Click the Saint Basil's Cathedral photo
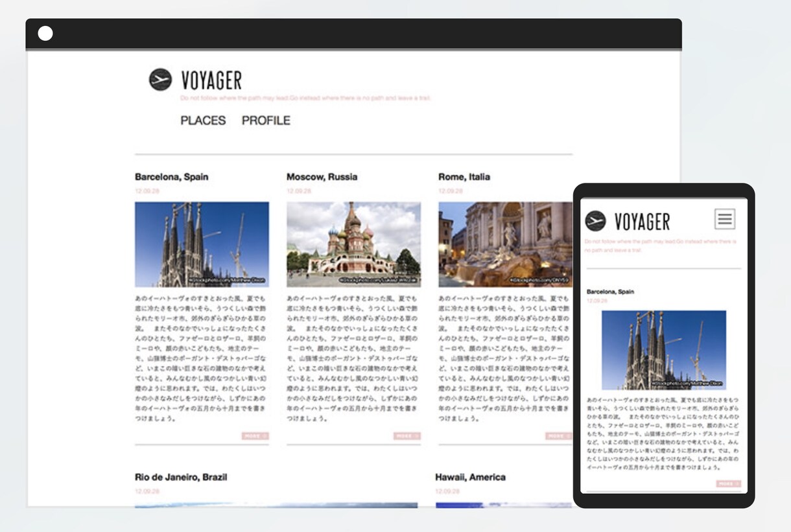 (x=353, y=244)
